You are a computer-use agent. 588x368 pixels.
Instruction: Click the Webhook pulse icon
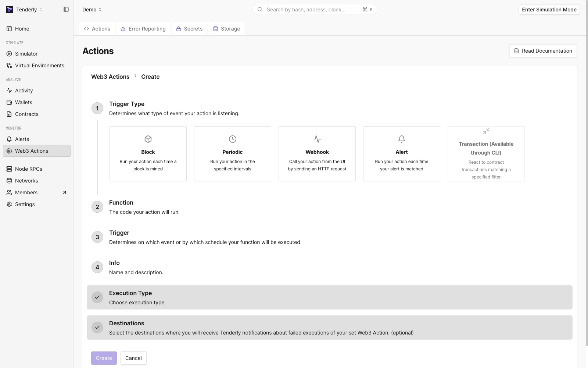pos(317,139)
